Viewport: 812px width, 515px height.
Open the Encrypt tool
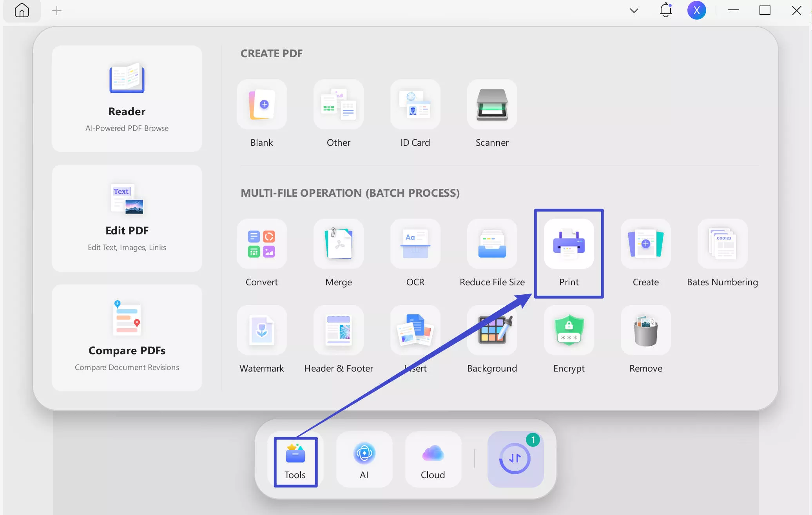569,330
